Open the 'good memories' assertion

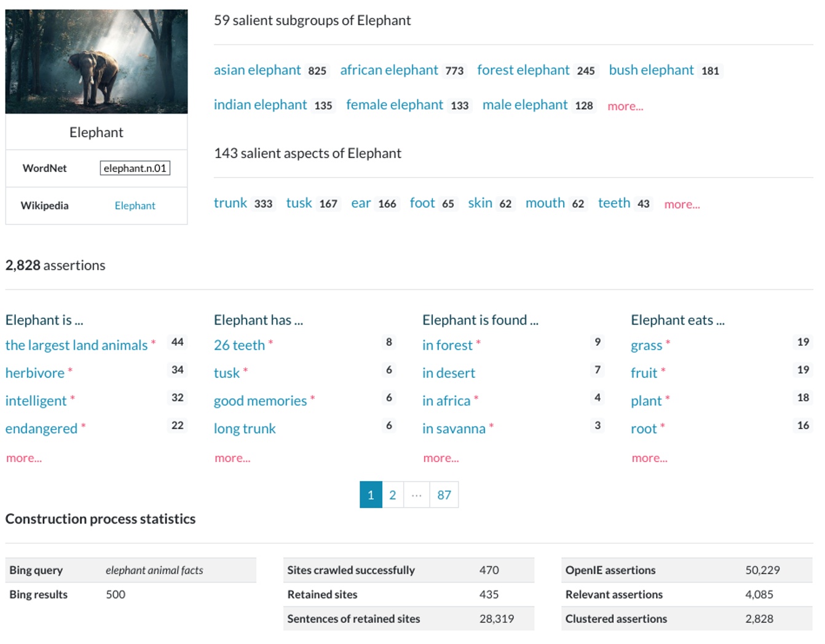click(x=260, y=401)
